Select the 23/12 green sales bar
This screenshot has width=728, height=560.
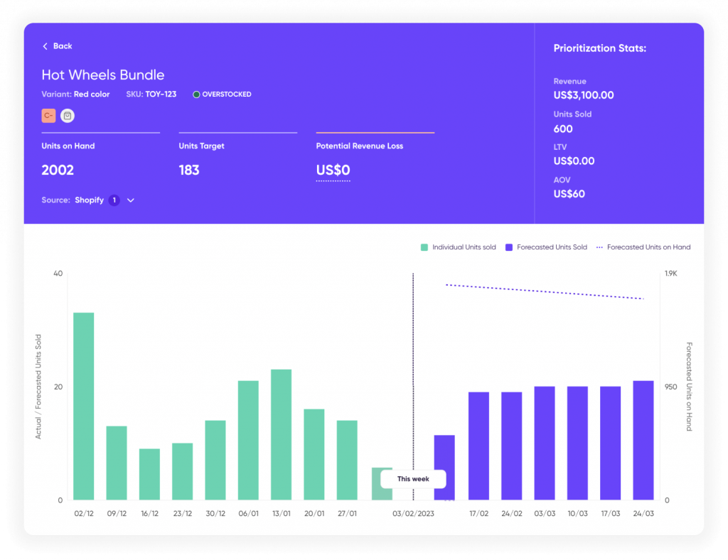183,471
